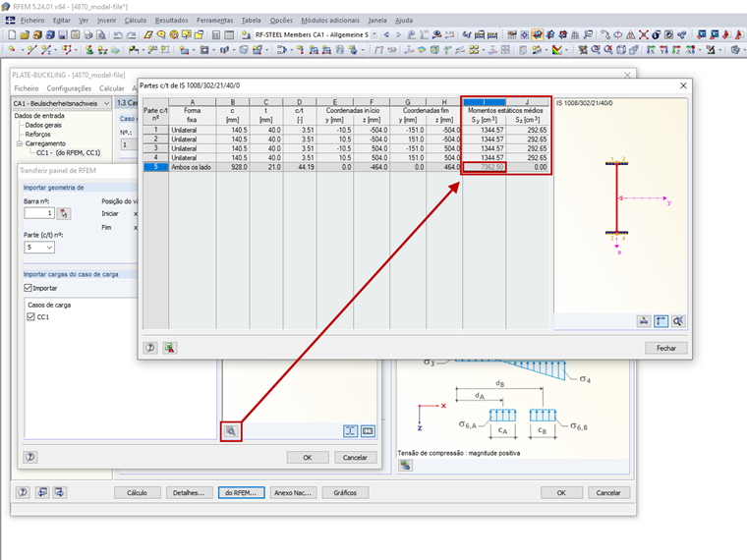Open the Ajuda menu
Image resolution: width=747 pixels, height=560 pixels.
(404, 21)
